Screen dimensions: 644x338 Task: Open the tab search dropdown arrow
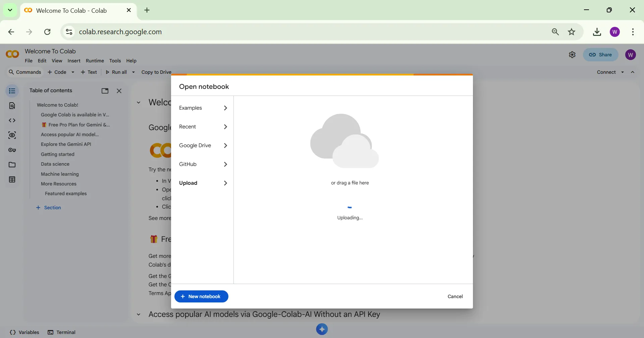pos(10,10)
